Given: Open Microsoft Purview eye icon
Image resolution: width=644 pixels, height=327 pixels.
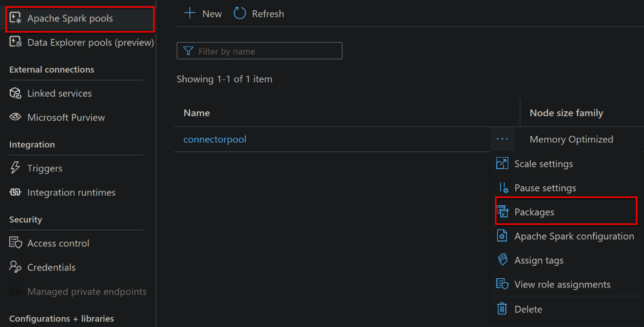Looking at the screenshot, I should click(15, 117).
